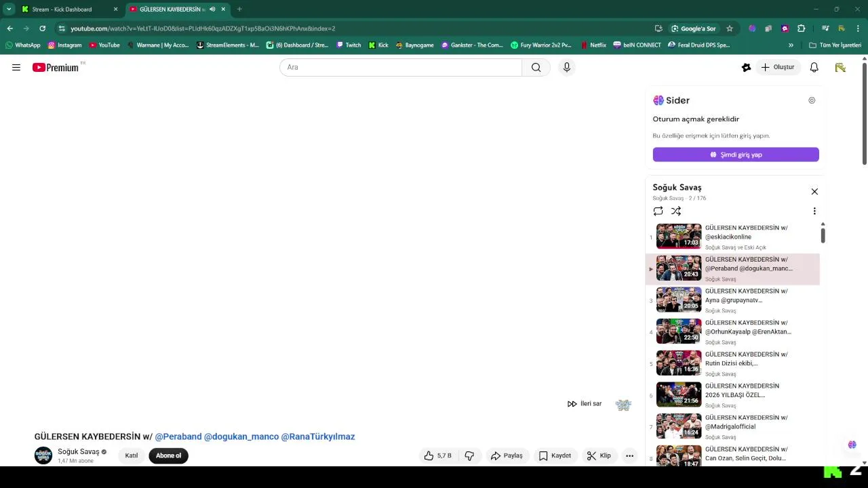Go to YouTube Premium home logo
This screenshot has height=488, width=868.
pos(56,67)
